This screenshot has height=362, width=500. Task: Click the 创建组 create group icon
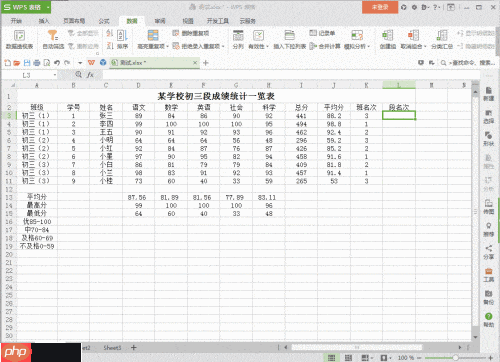388,35
